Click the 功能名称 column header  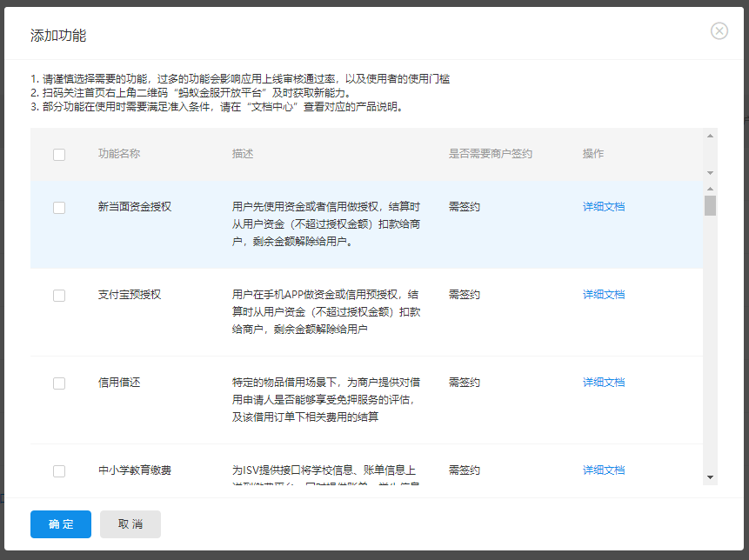pyautogui.click(x=119, y=154)
